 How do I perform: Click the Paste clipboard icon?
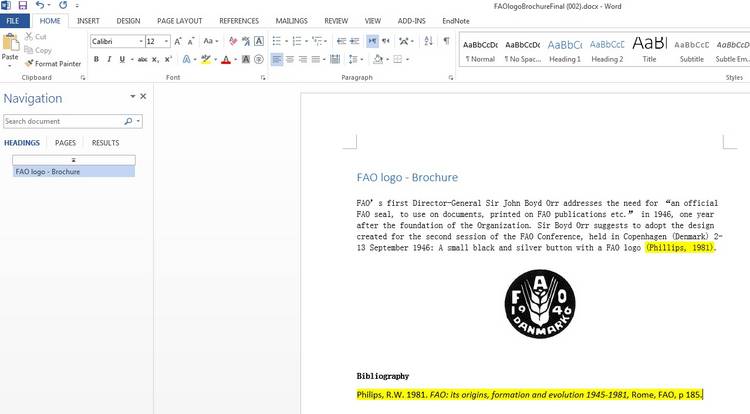pos(10,46)
